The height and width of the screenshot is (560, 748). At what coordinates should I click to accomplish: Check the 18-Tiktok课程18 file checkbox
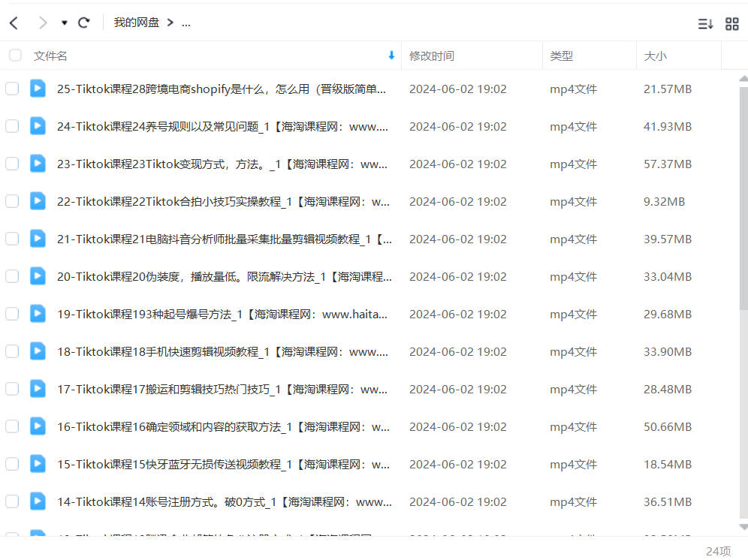pos(12,352)
